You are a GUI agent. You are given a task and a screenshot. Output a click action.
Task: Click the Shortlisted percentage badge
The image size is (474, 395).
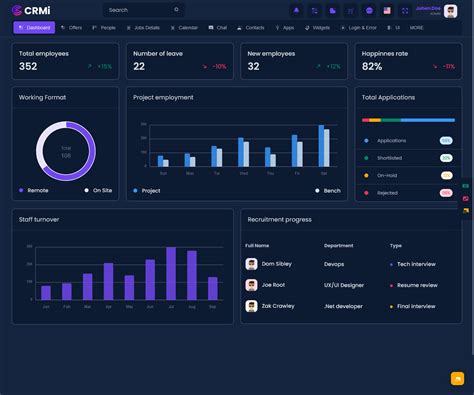(x=446, y=158)
